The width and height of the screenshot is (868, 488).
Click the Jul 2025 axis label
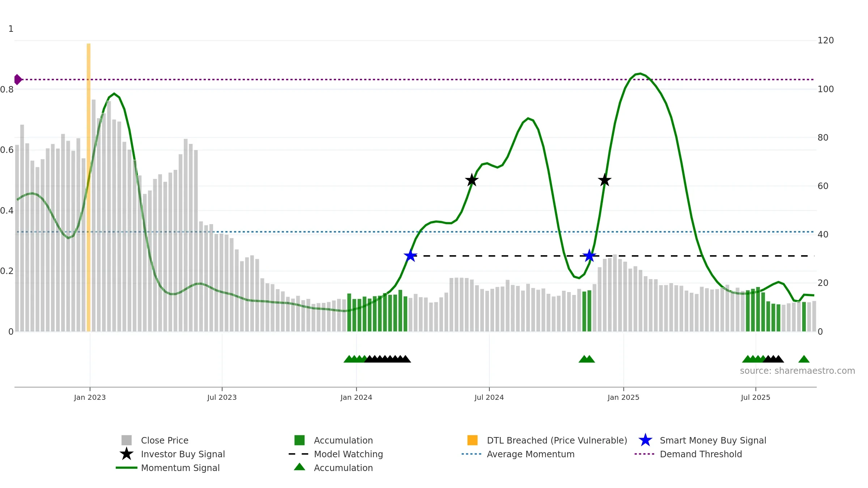pos(756,398)
